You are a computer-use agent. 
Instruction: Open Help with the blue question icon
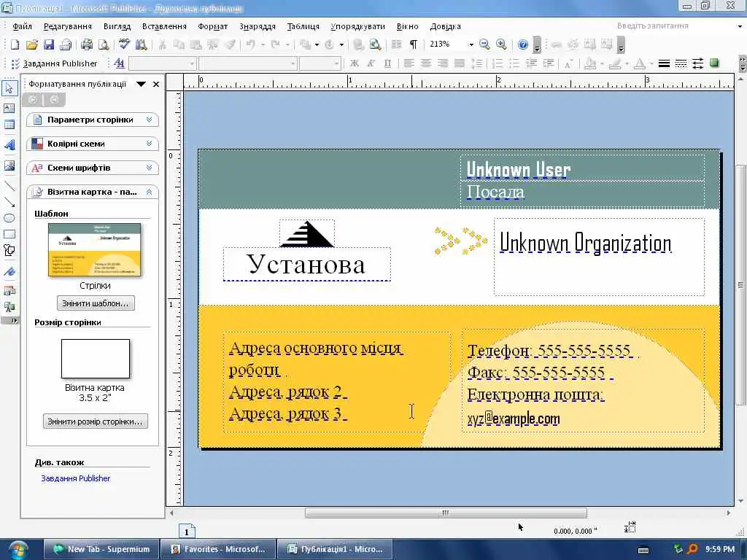[x=522, y=44]
